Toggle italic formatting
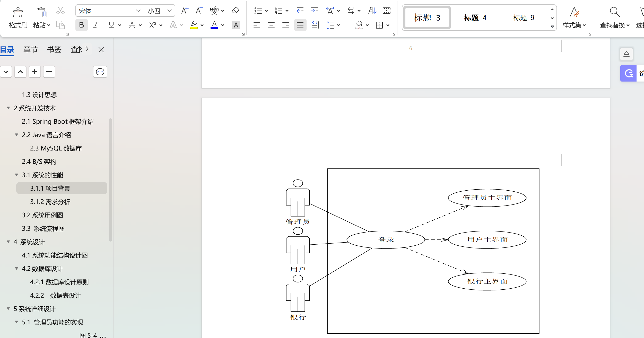The width and height of the screenshot is (644, 338). coord(96,25)
